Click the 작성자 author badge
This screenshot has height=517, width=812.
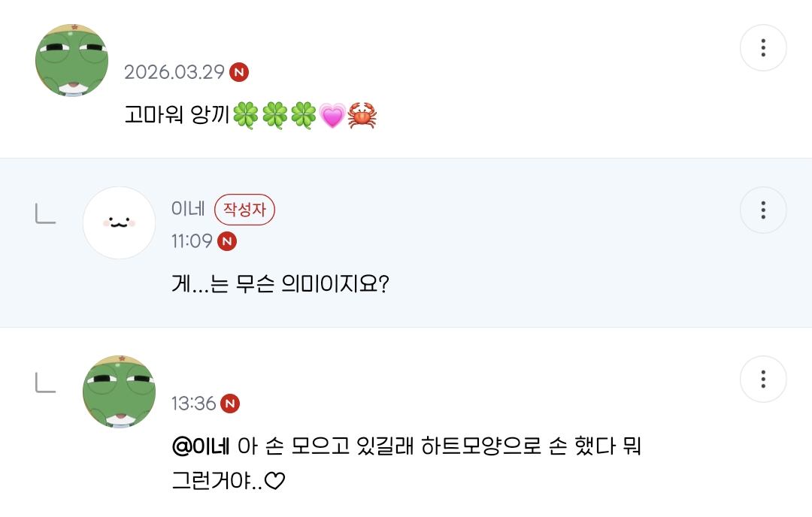coord(244,210)
